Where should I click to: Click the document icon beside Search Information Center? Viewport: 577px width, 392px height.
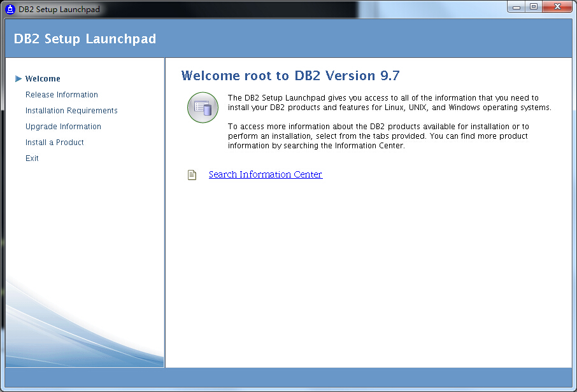tap(192, 175)
